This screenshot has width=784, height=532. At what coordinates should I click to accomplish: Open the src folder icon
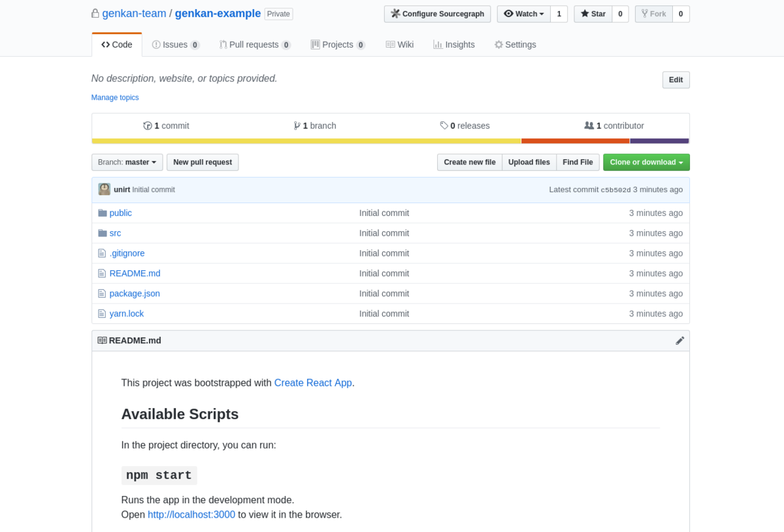(x=102, y=233)
